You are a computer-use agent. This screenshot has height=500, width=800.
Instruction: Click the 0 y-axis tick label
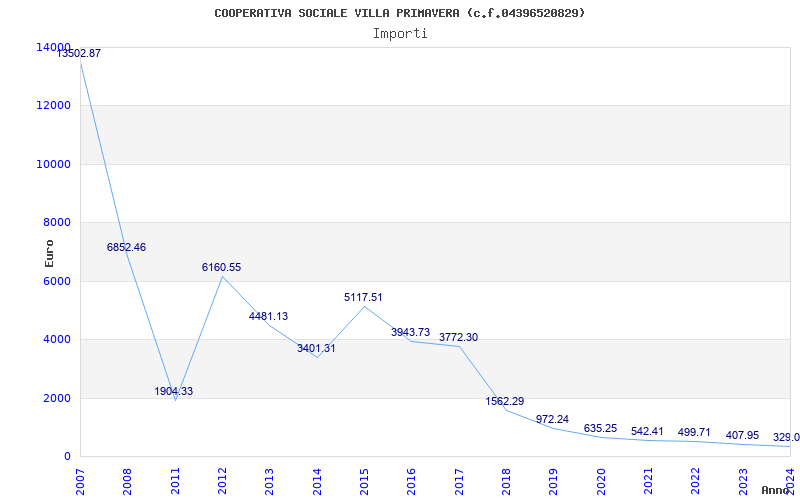[67, 457]
